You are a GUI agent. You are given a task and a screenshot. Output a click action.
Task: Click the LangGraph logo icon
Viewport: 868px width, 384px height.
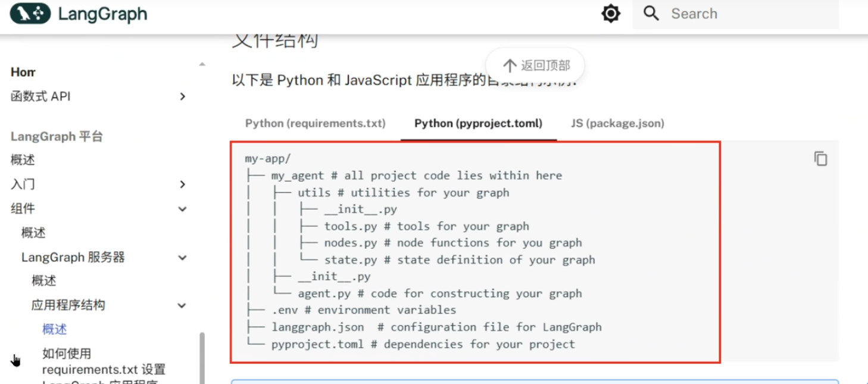pyautogui.click(x=30, y=14)
